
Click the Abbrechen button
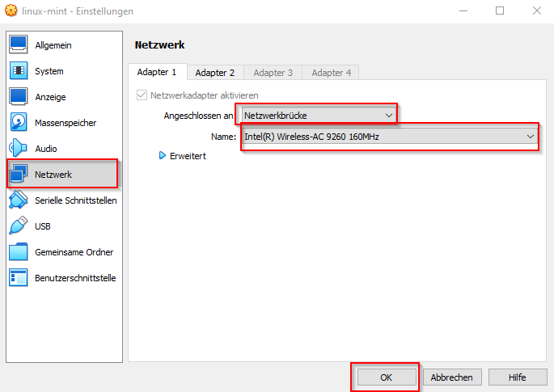coord(452,377)
